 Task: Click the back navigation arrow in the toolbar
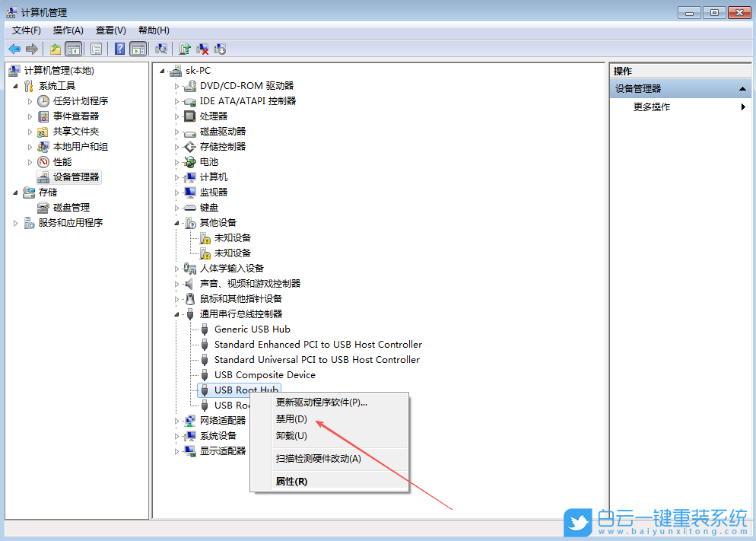pos(14,48)
